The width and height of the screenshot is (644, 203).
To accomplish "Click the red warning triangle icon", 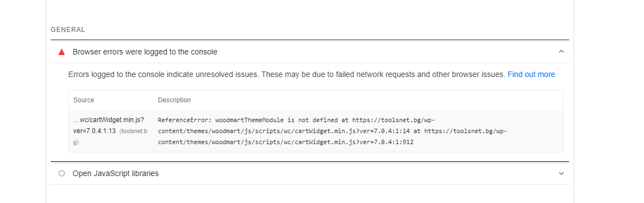I will pos(62,52).
